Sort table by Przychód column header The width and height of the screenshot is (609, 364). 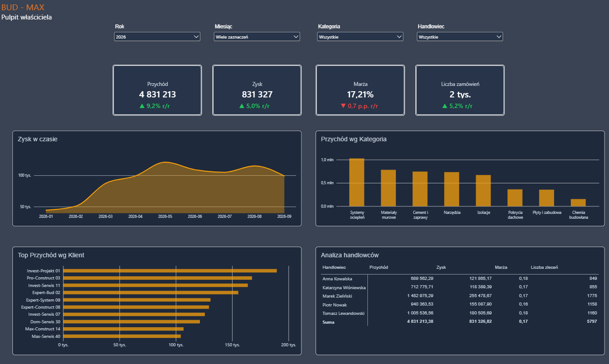[x=379, y=267]
